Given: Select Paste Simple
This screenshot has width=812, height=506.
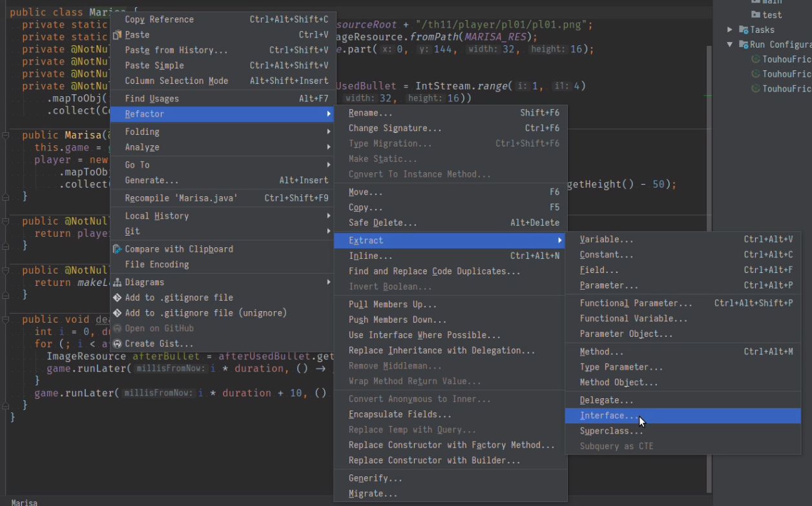Looking at the screenshot, I should coord(222,65).
